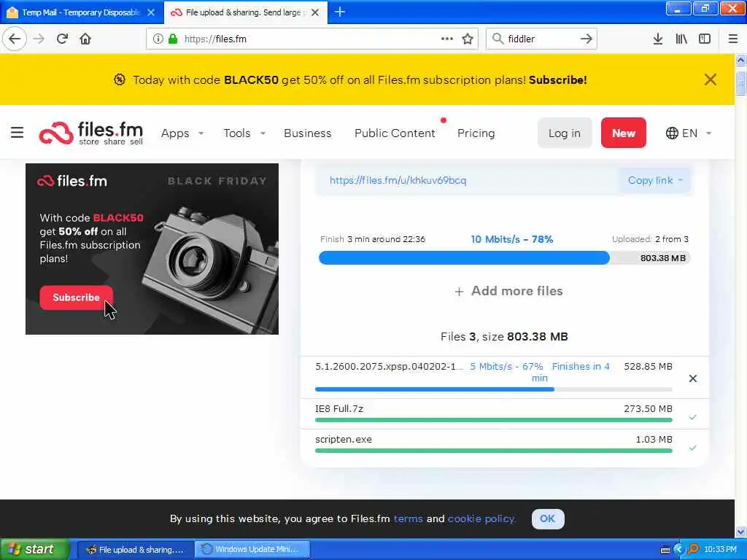This screenshot has height=560, width=747.
Task: Open the Firefox library icon
Action: point(681,39)
